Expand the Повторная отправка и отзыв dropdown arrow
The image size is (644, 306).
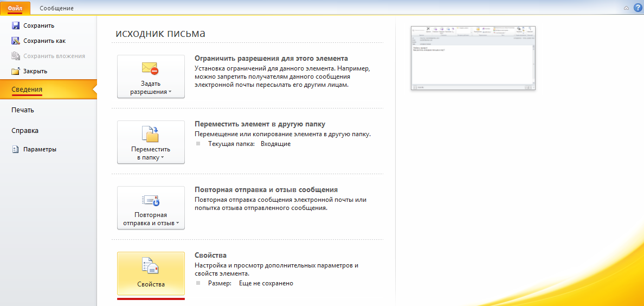pyautogui.click(x=178, y=224)
